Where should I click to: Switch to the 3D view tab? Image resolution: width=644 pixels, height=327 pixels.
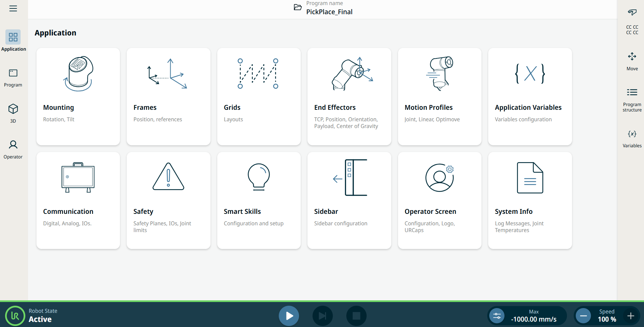tap(13, 113)
